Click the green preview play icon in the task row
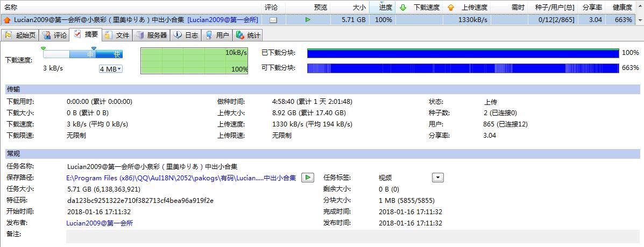This screenshot has width=644, height=247. (x=308, y=20)
